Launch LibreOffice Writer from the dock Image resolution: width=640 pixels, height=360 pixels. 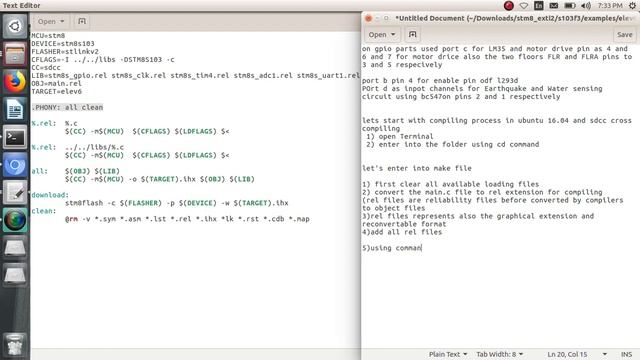[x=15, y=109]
